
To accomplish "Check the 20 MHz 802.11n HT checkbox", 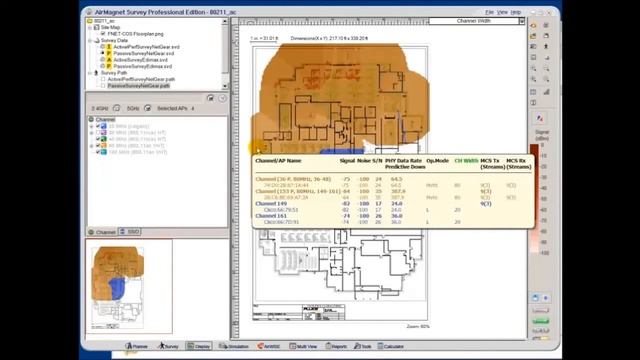I will click(98, 133).
